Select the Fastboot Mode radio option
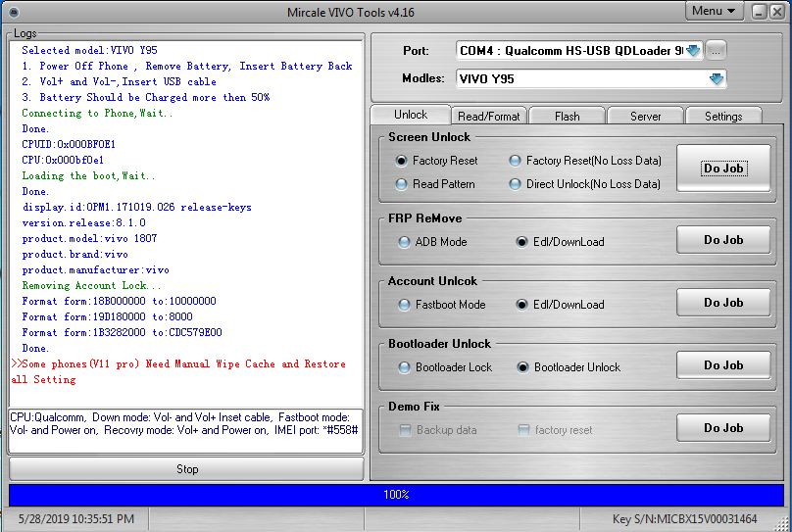Screen dimensions: 792x532 click(x=441, y=305)
